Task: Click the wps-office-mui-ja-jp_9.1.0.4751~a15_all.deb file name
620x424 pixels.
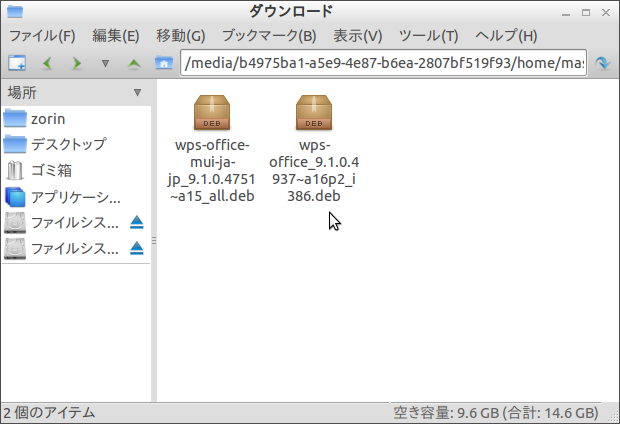Action: click(212, 170)
